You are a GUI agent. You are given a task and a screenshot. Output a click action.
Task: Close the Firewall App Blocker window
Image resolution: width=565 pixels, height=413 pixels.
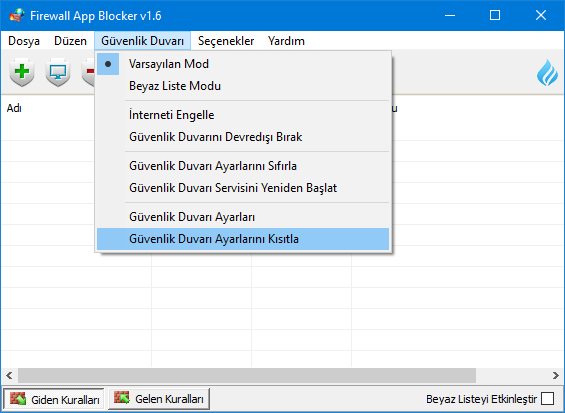click(x=541, y=15)
